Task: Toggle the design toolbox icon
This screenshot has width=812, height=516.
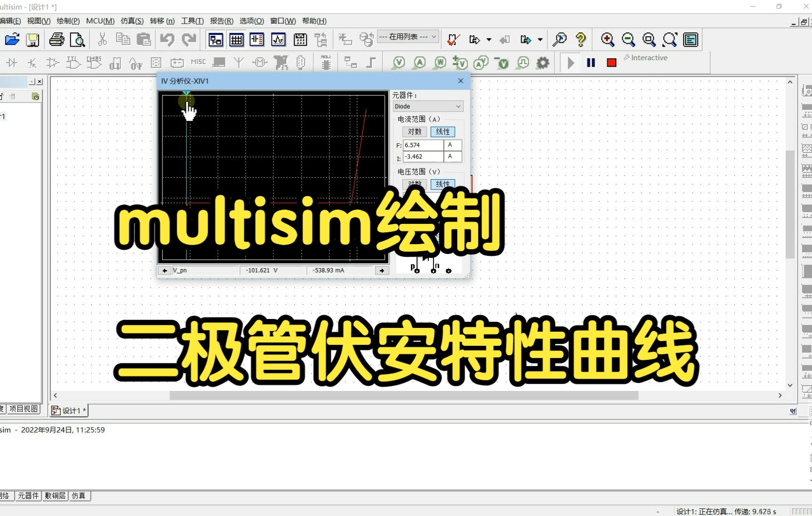Action: [x=216, y=40]
